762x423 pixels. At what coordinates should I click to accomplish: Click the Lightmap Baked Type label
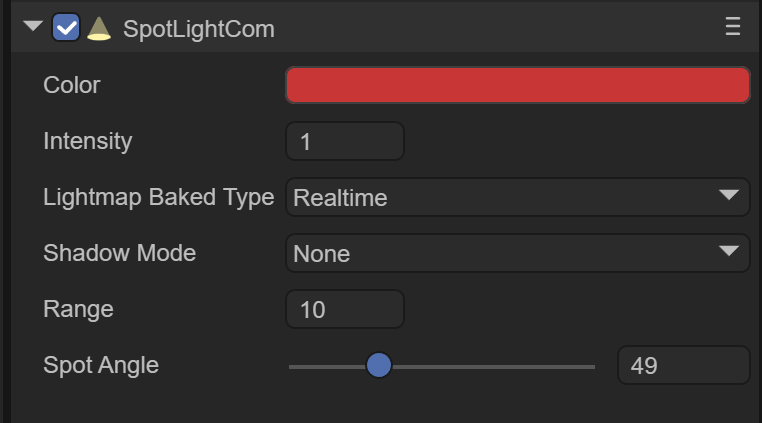point(158,198)
